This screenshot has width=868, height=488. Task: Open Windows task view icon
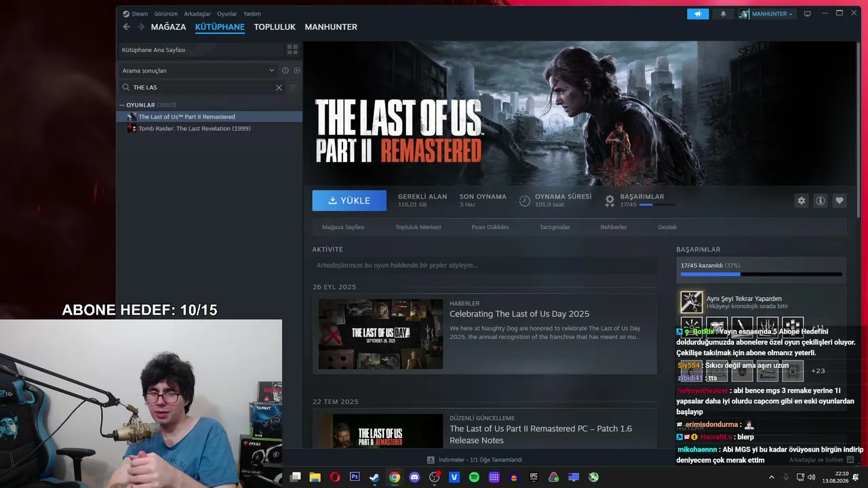pos(295,477)
